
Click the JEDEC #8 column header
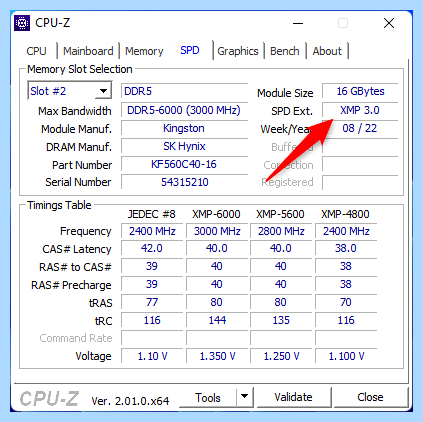152,214
